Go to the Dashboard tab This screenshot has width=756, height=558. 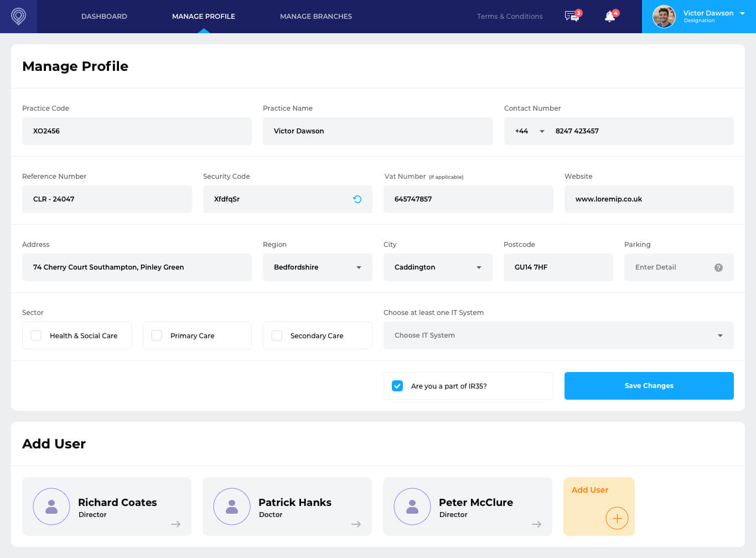[x=104, y=17]
